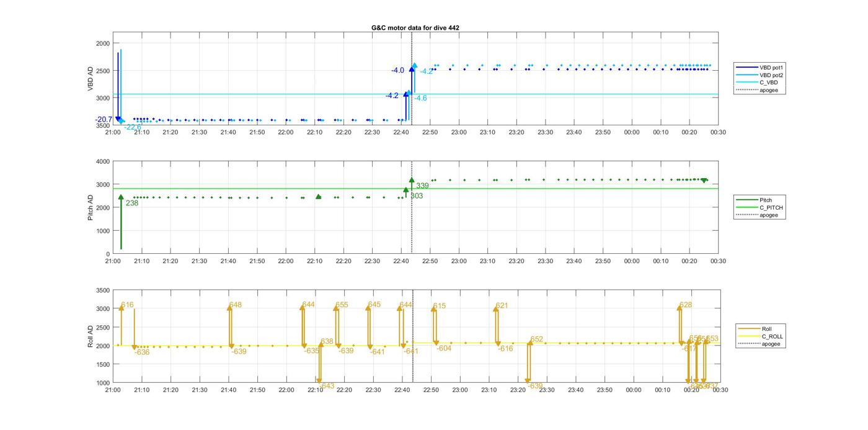Click the '-643' roll data label
Screen dimensions: 868x430
tap(327, 386)
